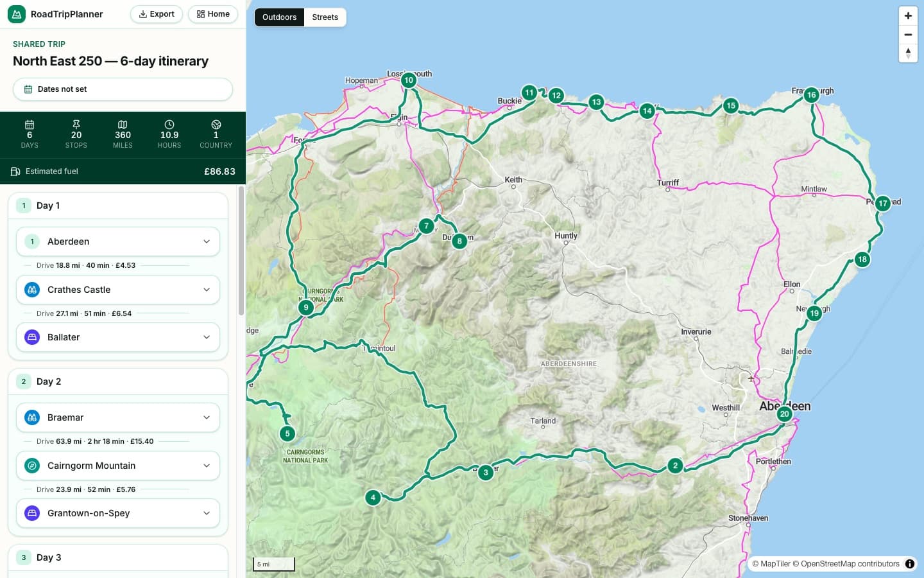The height and width of the screenshot is (578, 924).
Task: Click the Day 2 header
Action: (x=118, y=381)
